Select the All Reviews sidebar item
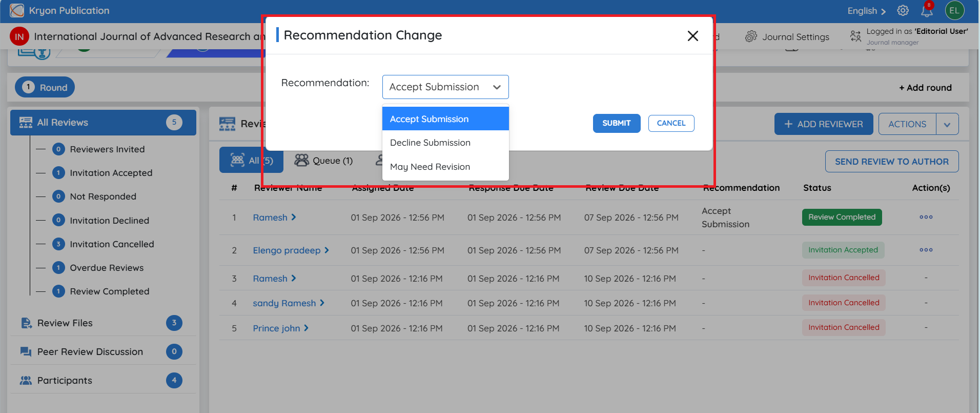Viewport: 980px width, 413px height. pyautogui.click(x=103, y=123)
